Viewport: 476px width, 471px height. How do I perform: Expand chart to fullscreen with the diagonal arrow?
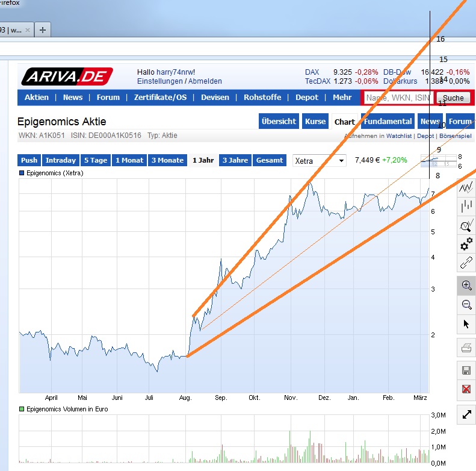coord(466,414)
